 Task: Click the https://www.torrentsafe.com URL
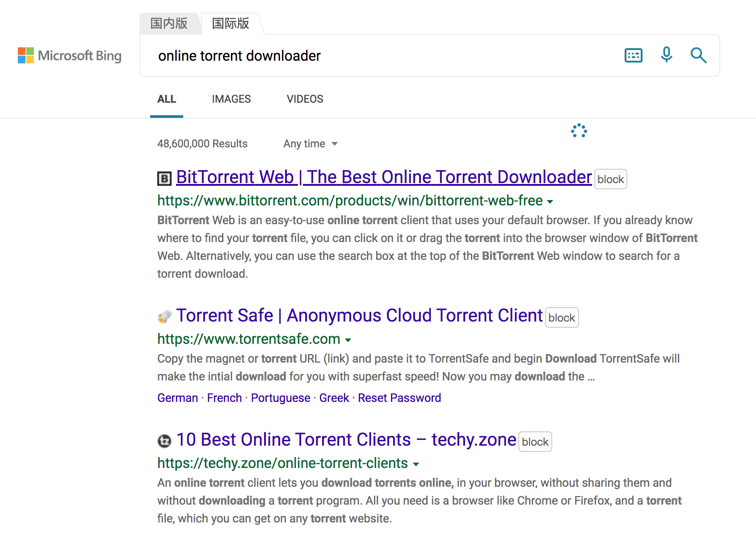coord(249,339)
